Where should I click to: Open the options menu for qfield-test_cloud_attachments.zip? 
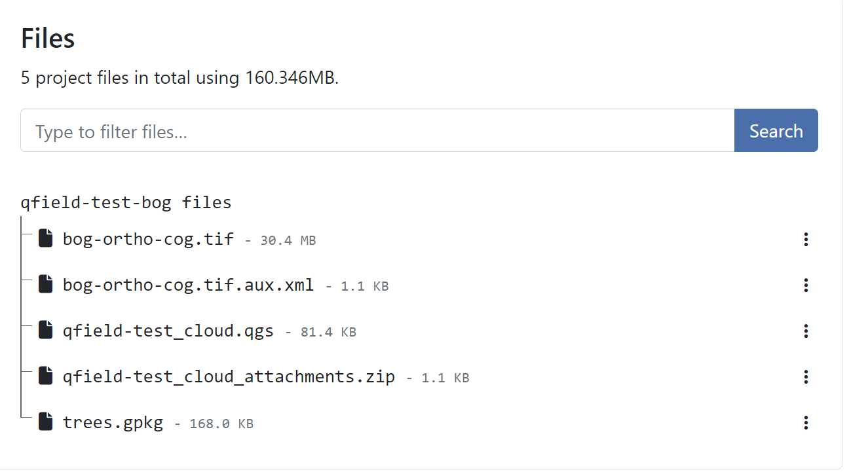[806, 377]
